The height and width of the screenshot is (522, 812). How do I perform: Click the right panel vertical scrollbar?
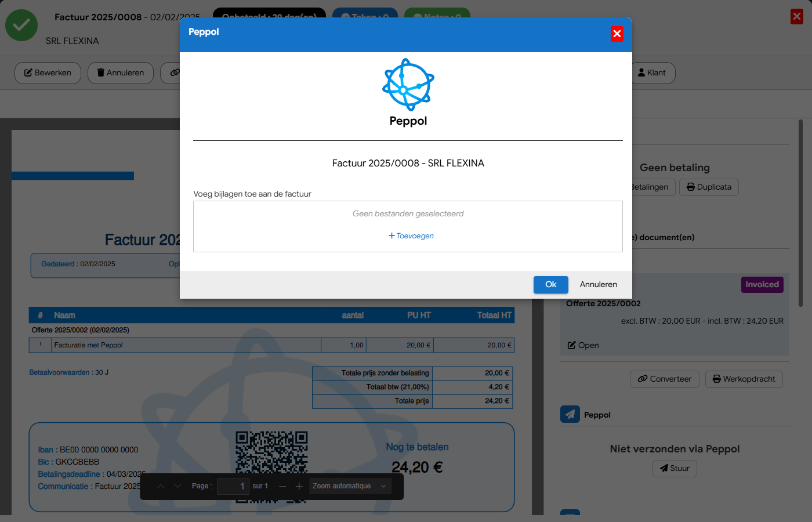coord(800,213)
